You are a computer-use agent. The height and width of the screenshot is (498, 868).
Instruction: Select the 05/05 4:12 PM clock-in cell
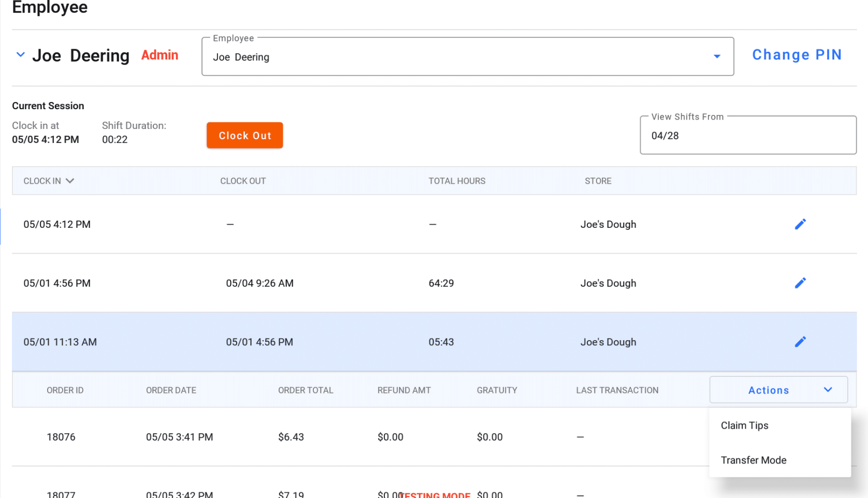click(57, 224)
